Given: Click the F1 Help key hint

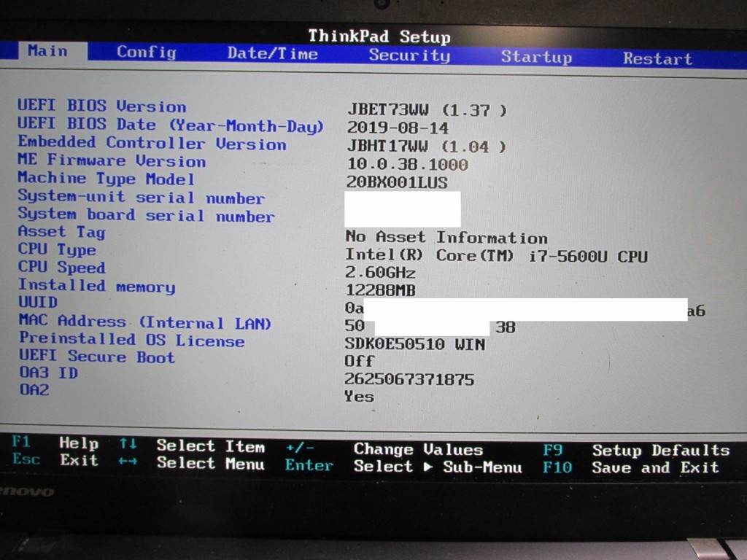Looking at the screenshot, I should point(55,443).
